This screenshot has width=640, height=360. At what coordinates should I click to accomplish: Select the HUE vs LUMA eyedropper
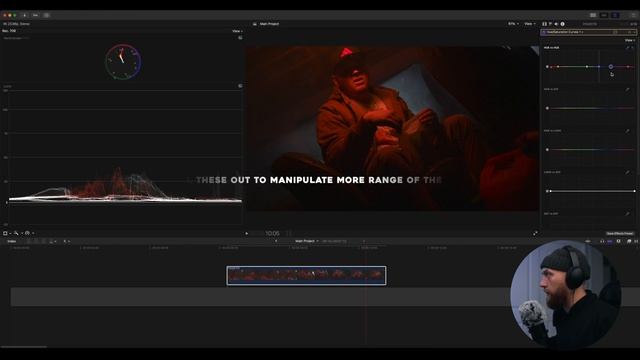click(628, 131)
